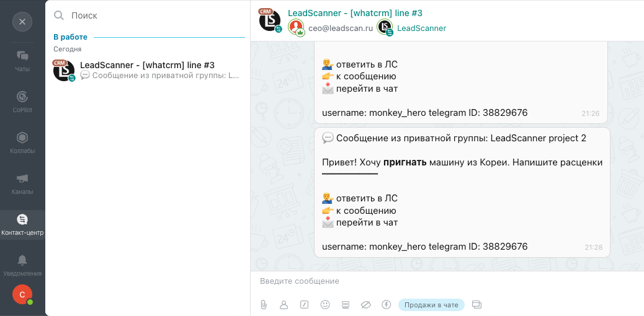This screenshot has width=644, height=316.
Task: Go to Коллабы in the sidebar
Action: point(22,143)
